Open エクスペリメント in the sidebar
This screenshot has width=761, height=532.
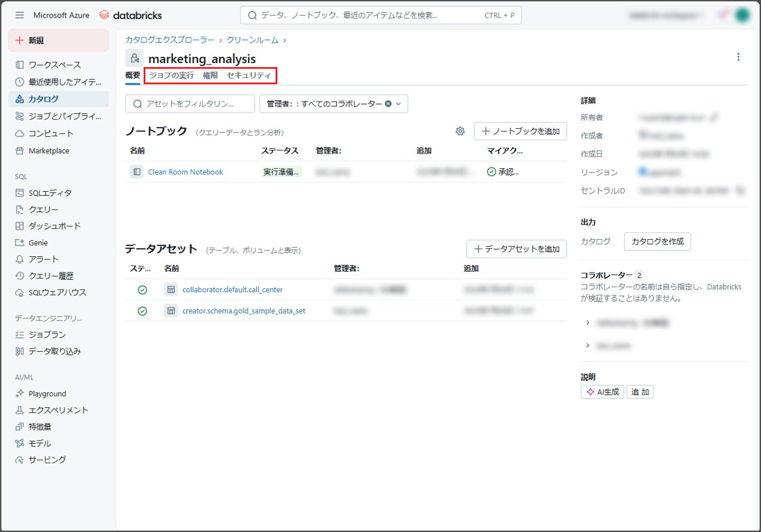pyautogui.click(x=59, y=410)
